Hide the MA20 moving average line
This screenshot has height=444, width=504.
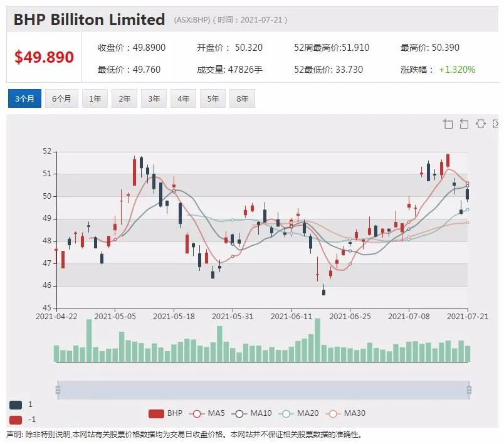click(298, 413)
